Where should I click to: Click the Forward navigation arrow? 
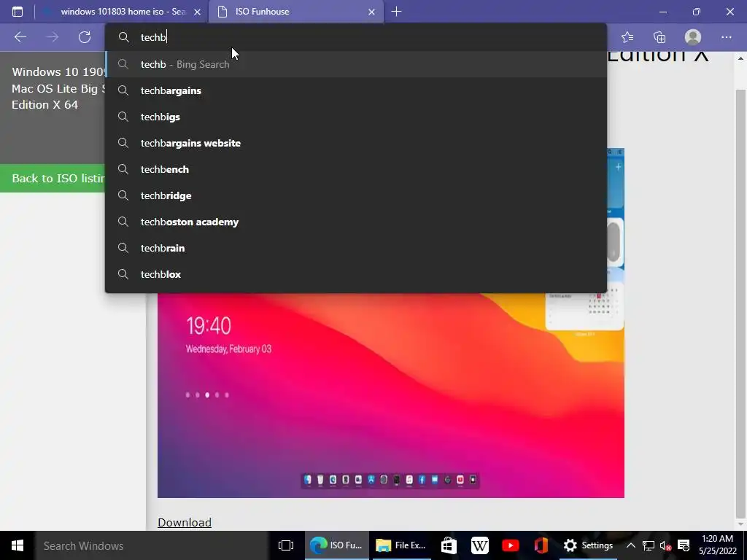point(53,37)
